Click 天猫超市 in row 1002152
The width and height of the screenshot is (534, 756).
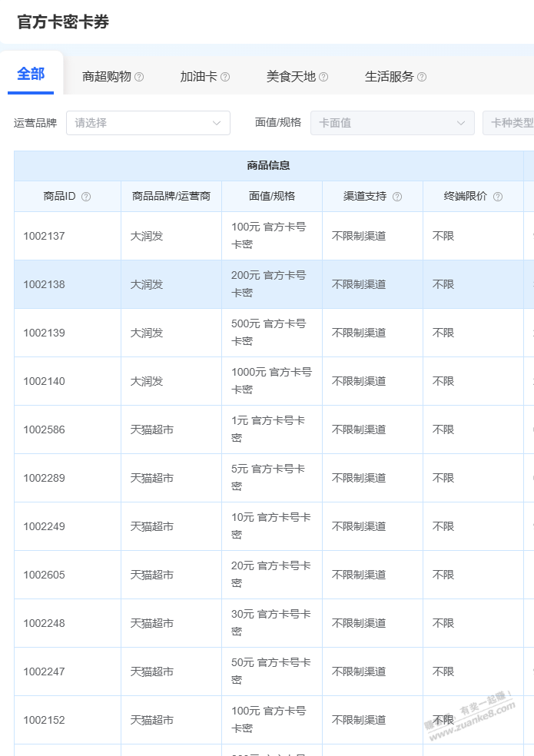pos(152,721)
